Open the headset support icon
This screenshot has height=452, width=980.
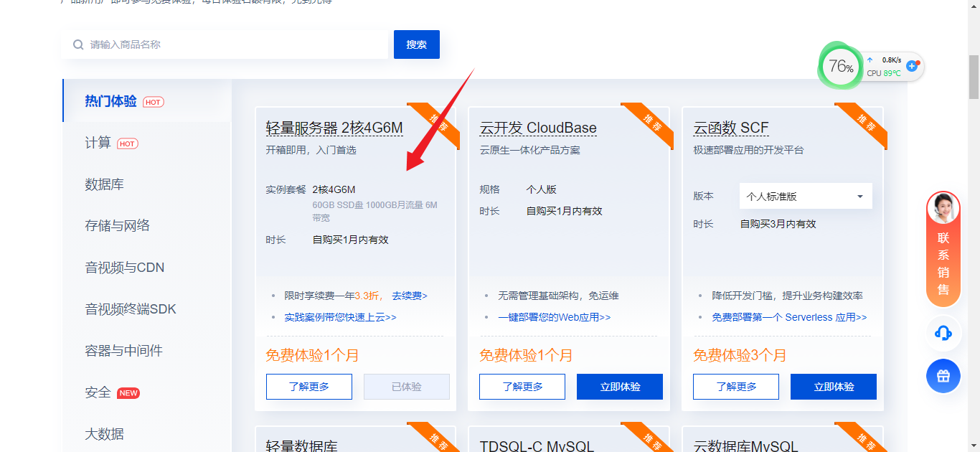tap(943, 333)
